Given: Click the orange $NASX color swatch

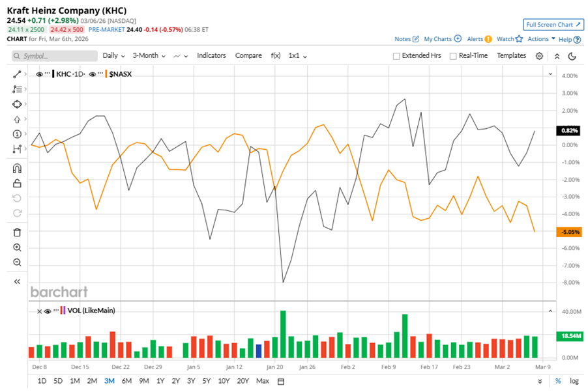Looking at the screenshot, I should (106, 74).
